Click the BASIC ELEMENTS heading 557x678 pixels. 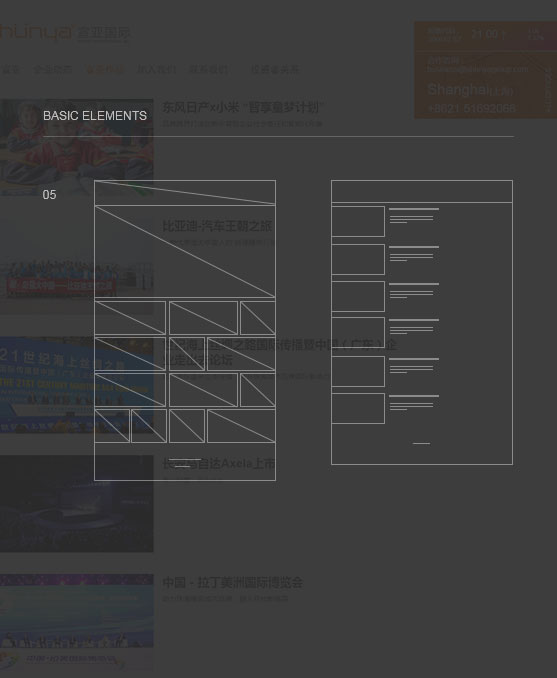(x=95, y=116)
